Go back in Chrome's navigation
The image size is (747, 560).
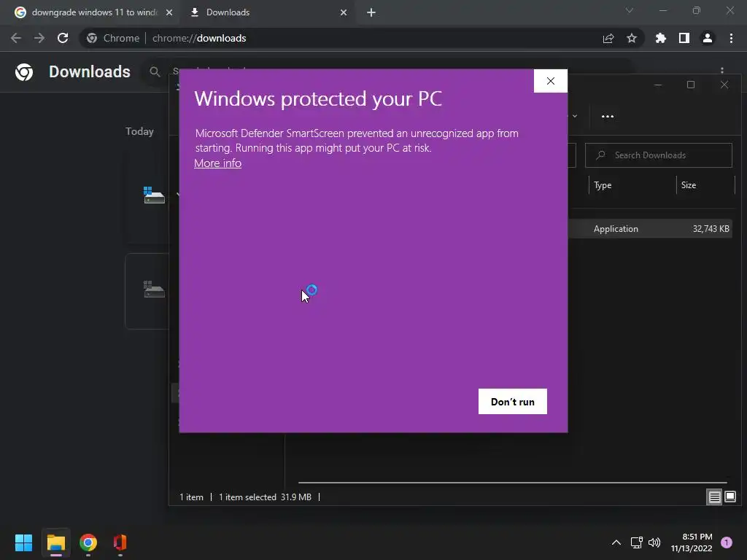(16, 38)
